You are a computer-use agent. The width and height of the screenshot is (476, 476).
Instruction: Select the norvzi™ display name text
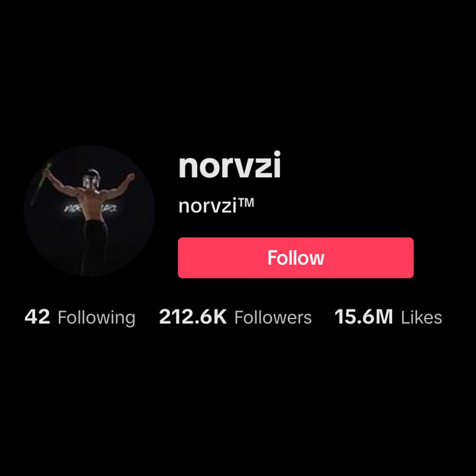[x=216, y=205]
